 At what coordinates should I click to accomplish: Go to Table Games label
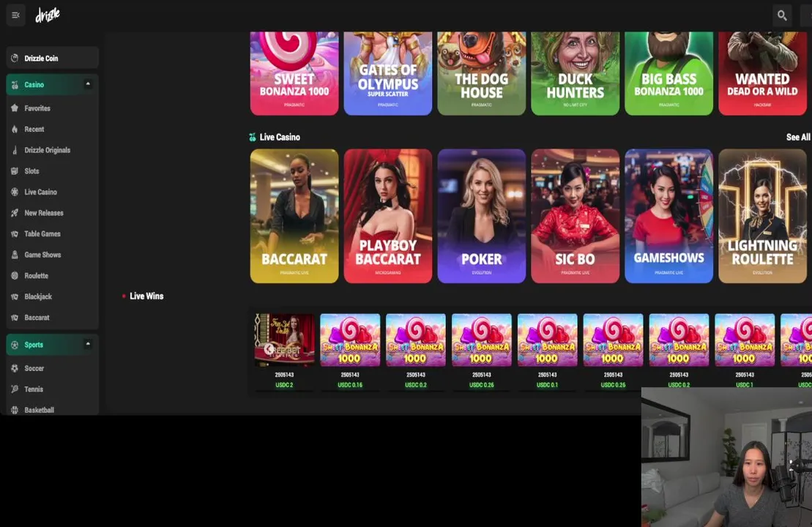click(x=42, y=234)
